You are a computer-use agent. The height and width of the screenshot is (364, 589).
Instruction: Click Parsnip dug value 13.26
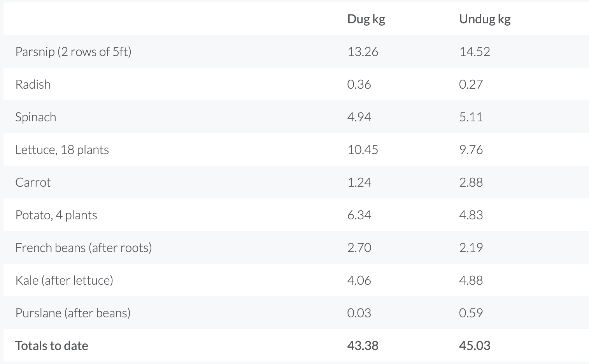click(363, 52)
